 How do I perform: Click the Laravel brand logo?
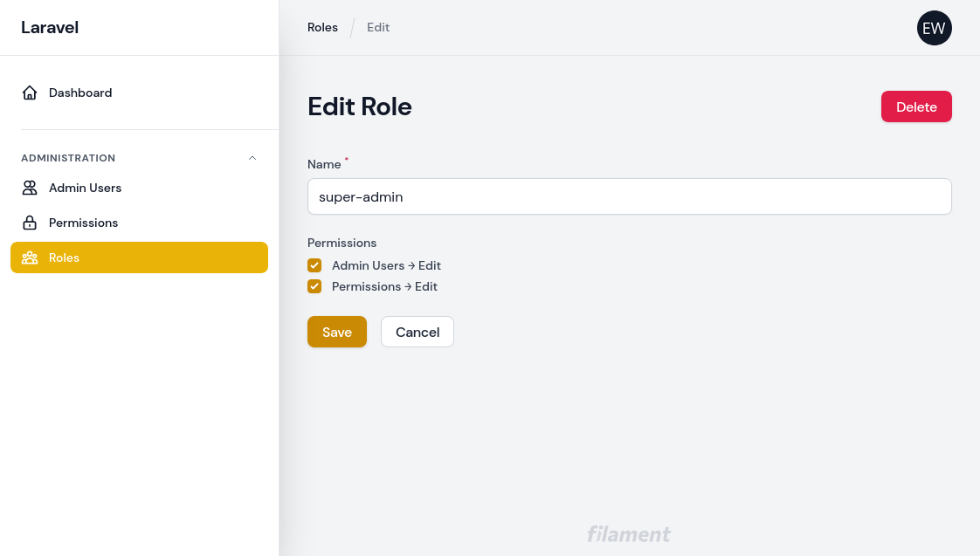click(50, 27)
